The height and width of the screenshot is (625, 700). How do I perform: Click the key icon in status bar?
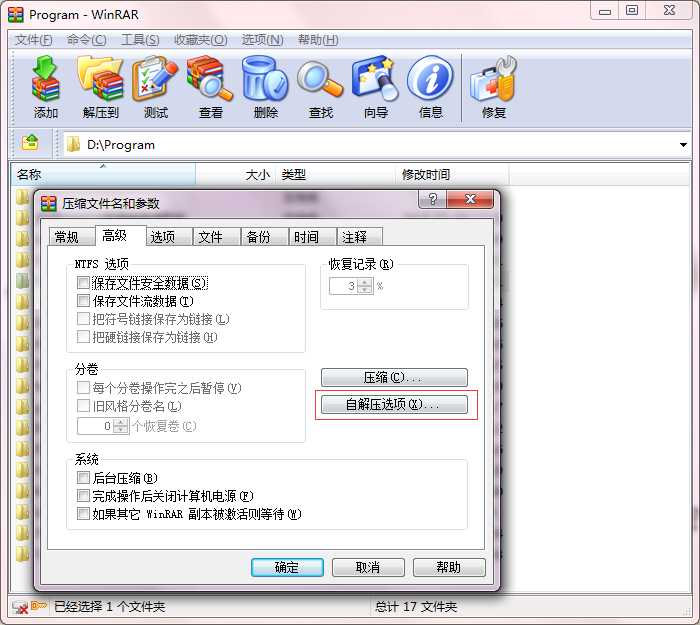coord(39,605)
